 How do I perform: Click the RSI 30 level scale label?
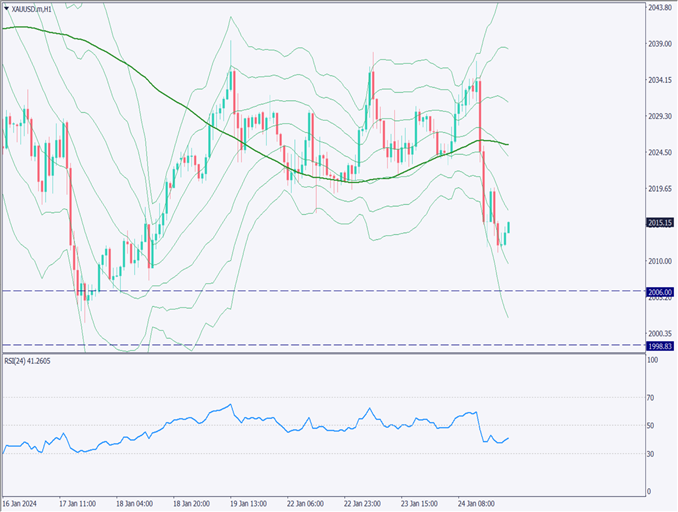(651, 454)
